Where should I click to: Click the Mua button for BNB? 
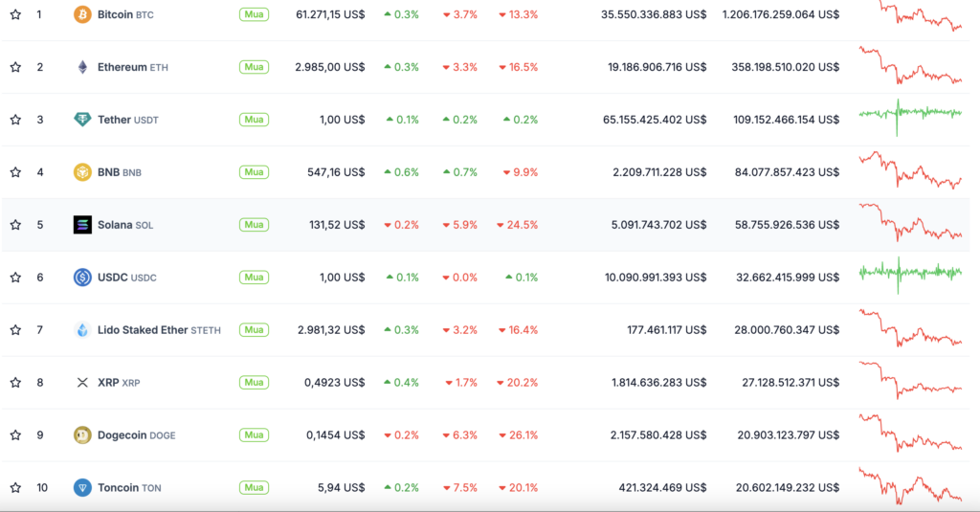click(x=254, y=172)
